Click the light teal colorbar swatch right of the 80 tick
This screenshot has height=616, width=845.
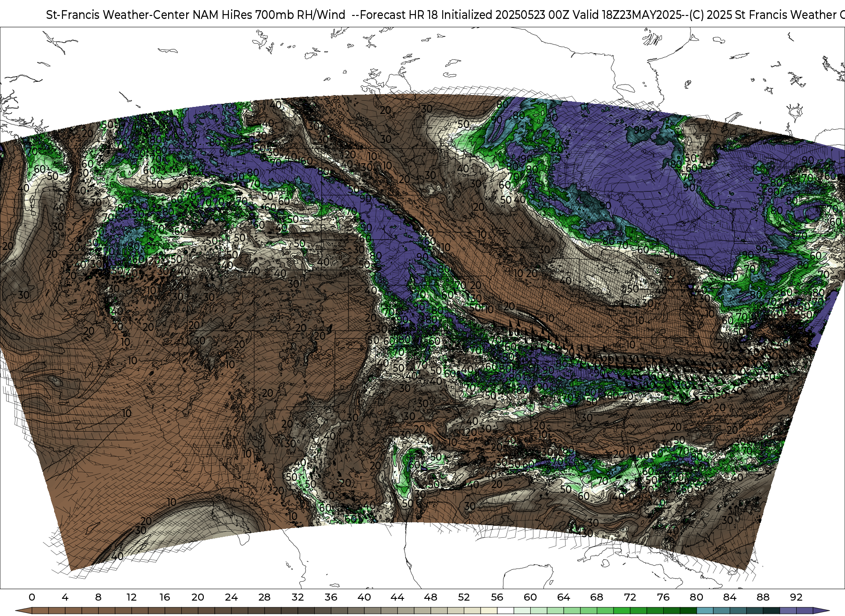coord(705,611)
